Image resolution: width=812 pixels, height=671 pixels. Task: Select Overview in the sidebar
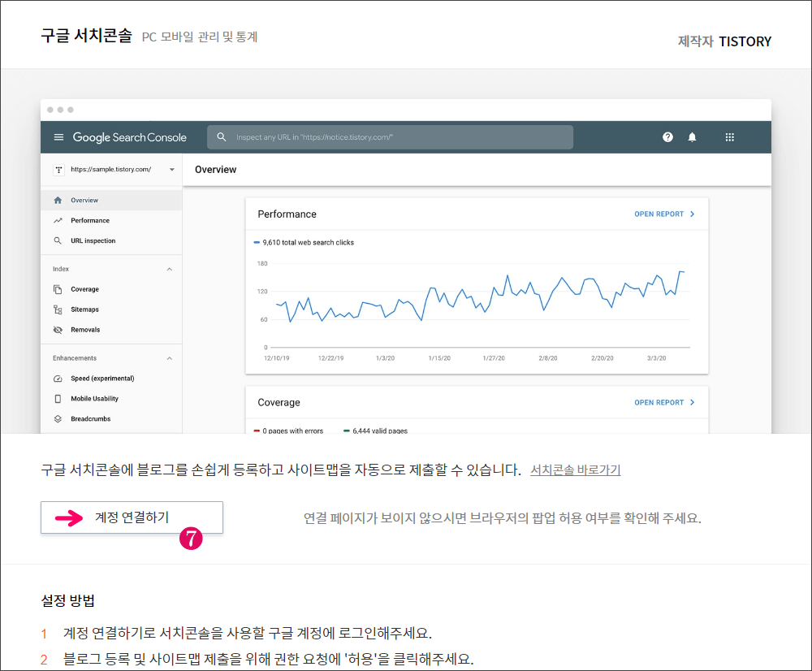click(111, 200)
